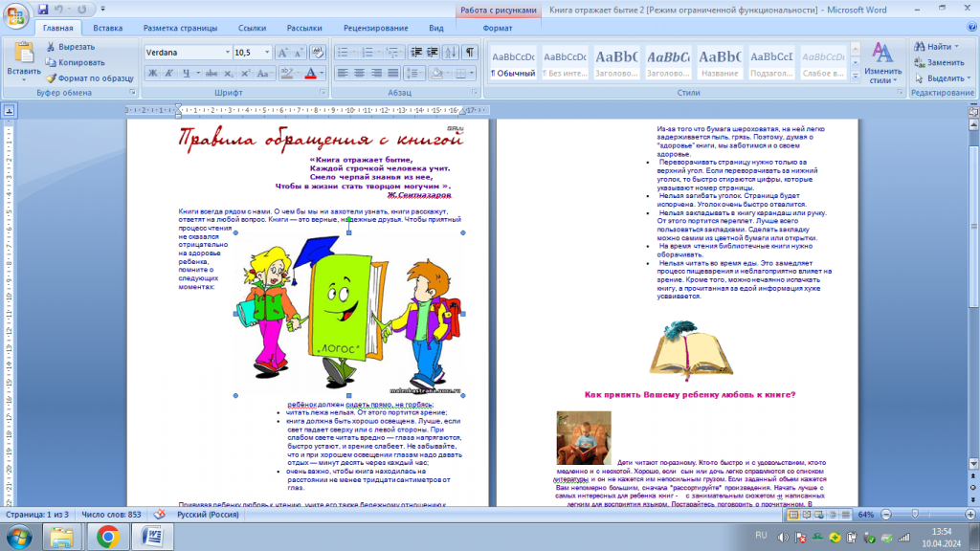Apply the Название (Title) style
Viewport: 980px width, 551px height.
pos(720,62)
